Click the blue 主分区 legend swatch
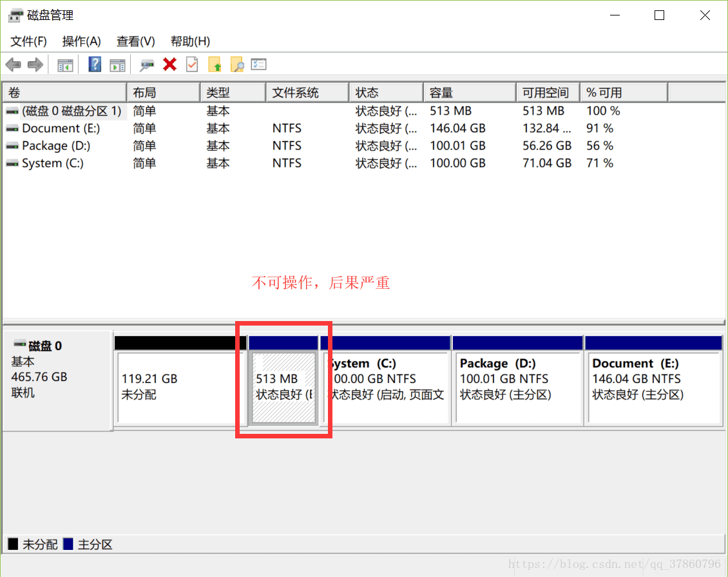This screenshot has height=577, width=728. coord(68,544)
